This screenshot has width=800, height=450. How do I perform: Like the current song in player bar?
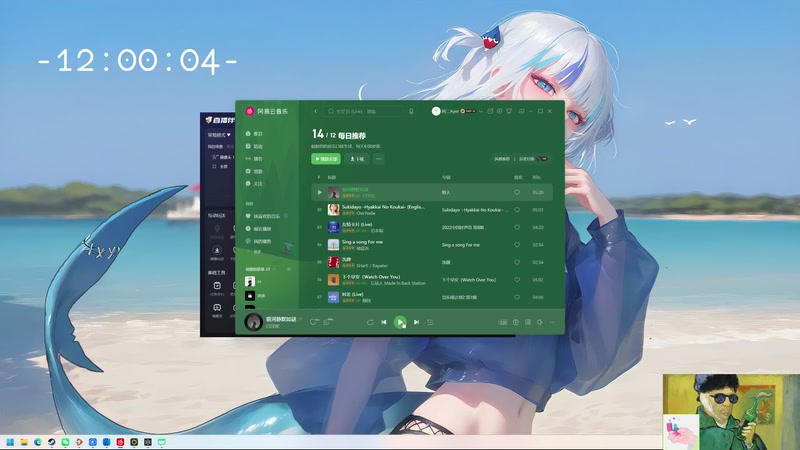[x=314, y=322]
